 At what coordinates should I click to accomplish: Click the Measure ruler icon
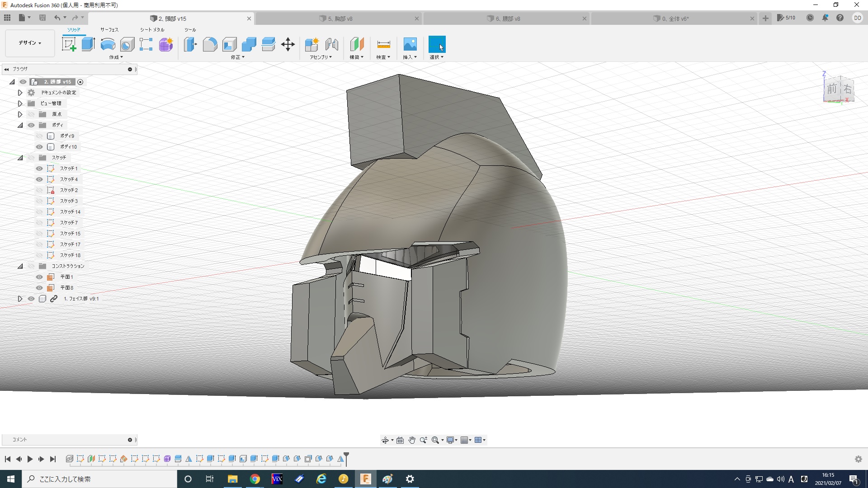point(383,44)
